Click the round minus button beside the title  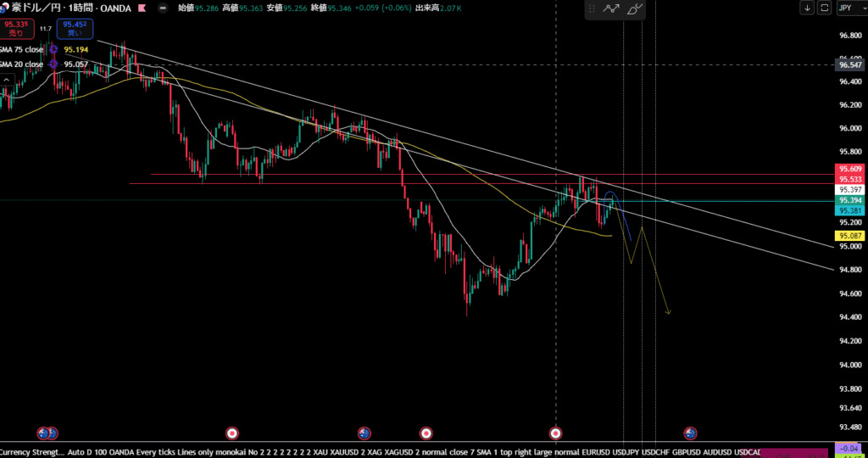click(x=163, y=8)
